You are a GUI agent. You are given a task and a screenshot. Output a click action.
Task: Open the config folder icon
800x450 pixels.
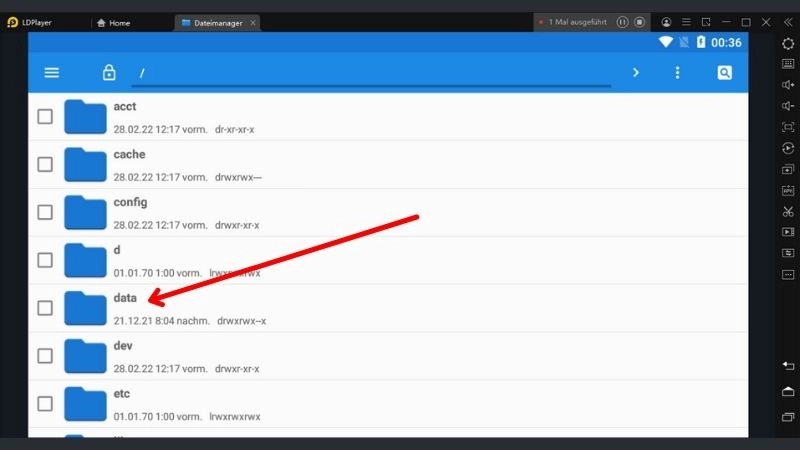point(85,212)
